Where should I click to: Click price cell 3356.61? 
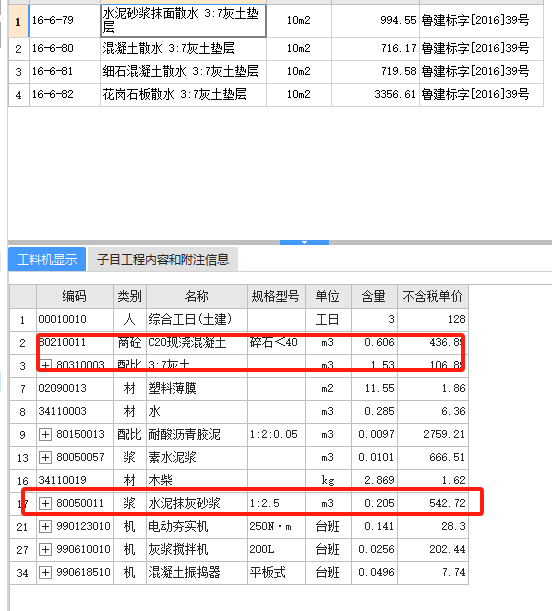pos(375,95)
